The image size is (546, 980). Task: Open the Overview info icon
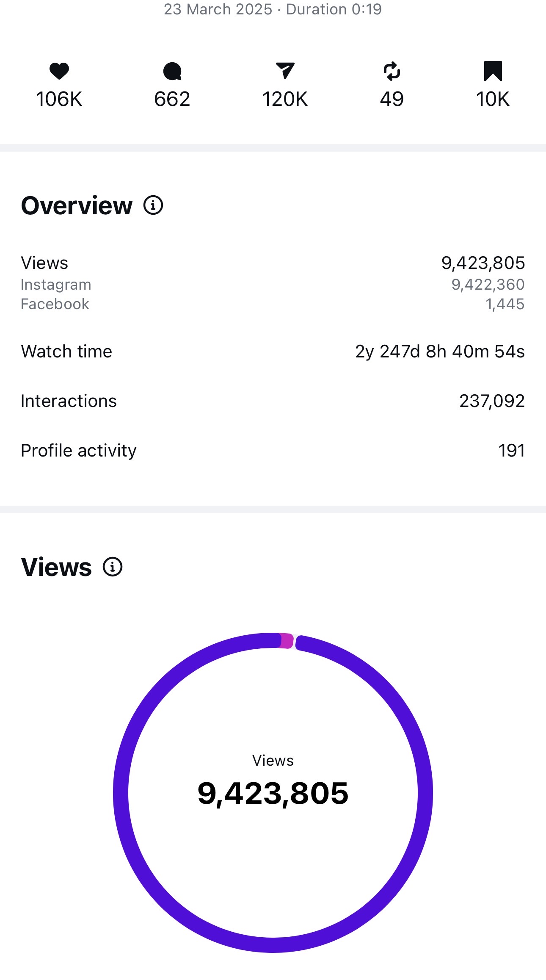pos(153,205)
